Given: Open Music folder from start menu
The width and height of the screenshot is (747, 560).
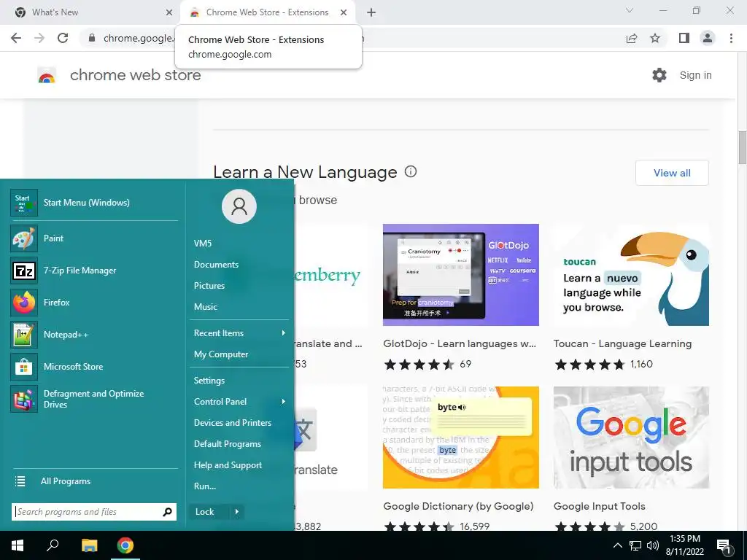Looking at the screenshot, I should click(205, 307).
